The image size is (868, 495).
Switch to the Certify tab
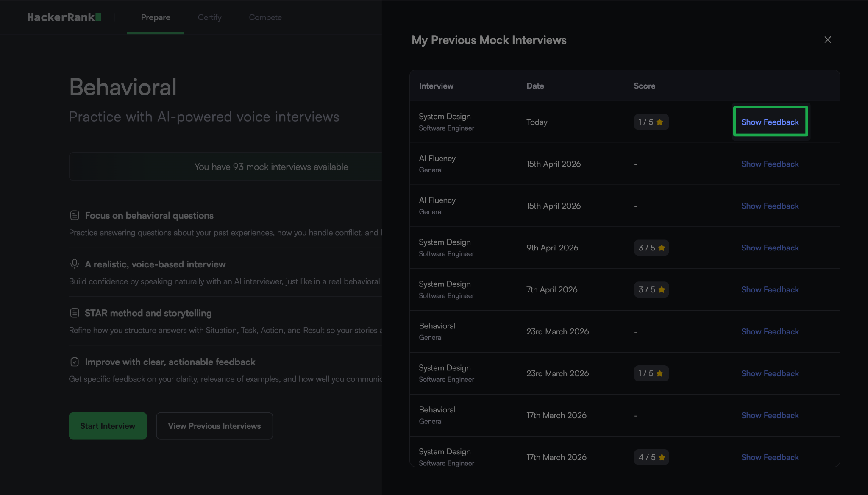click(209, 17)
